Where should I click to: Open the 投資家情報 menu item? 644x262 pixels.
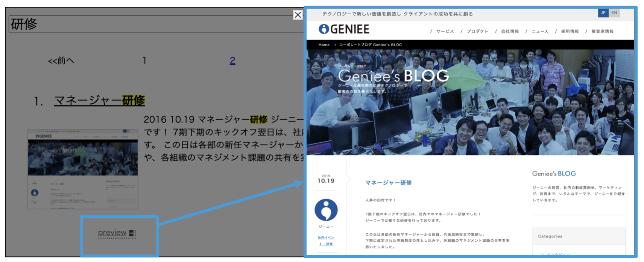point(602,32)
